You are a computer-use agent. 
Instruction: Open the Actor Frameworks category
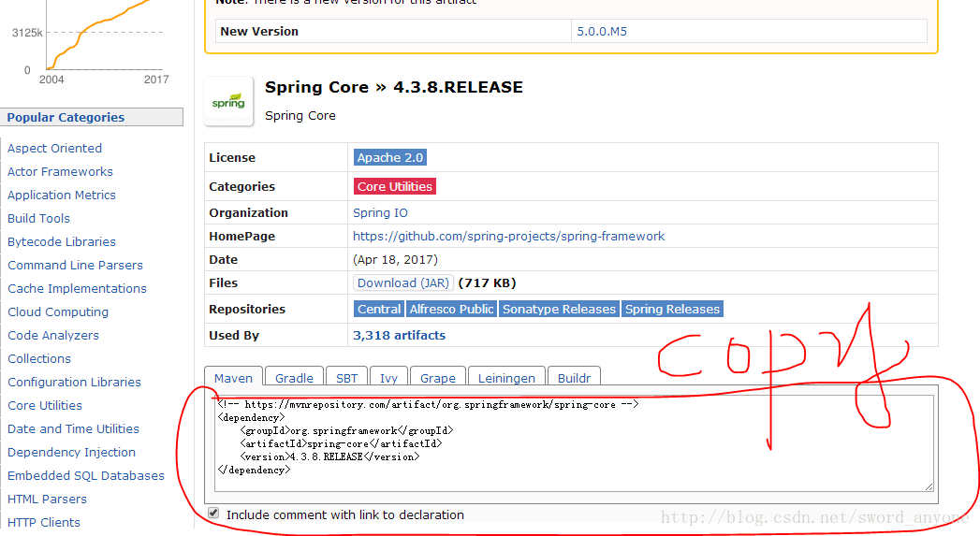[x=60, y=171]
